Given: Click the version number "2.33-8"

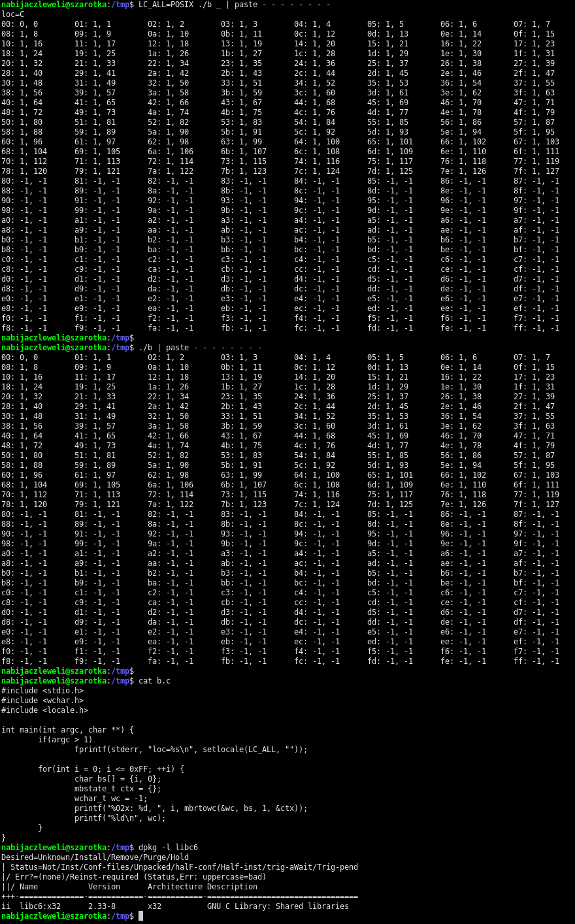Looking at the screenshot, I should coord(102,906).
